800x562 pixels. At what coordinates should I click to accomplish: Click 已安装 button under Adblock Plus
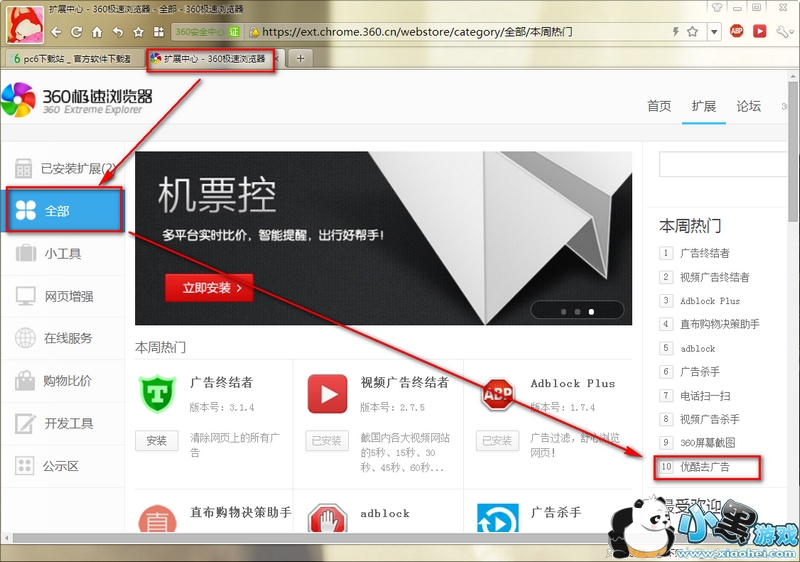[x=497, y=441]
